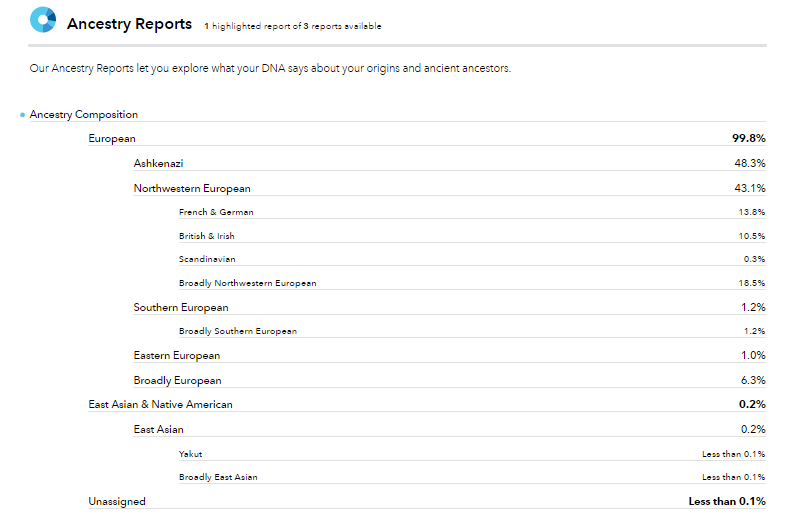The image size is (795, 519).
Task: Click the Eastern European 1.0% value
Action: (753, 355)
